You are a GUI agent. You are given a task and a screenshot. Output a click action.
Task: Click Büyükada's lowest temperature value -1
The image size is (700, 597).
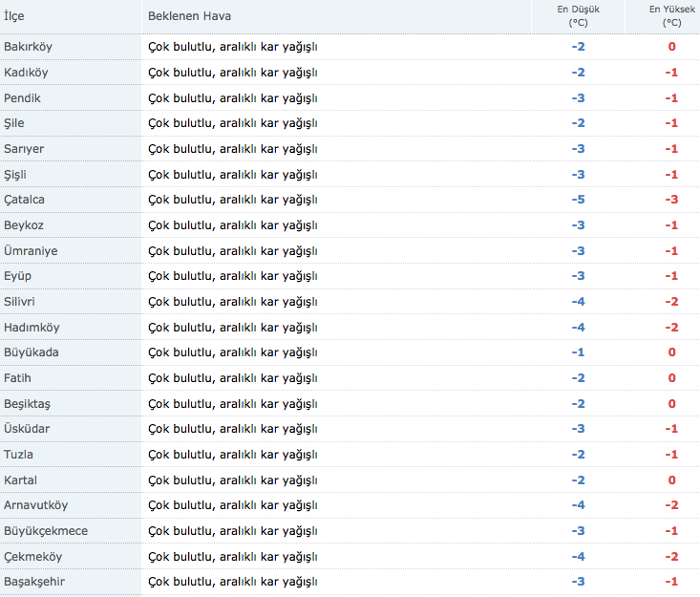(578, 352)
